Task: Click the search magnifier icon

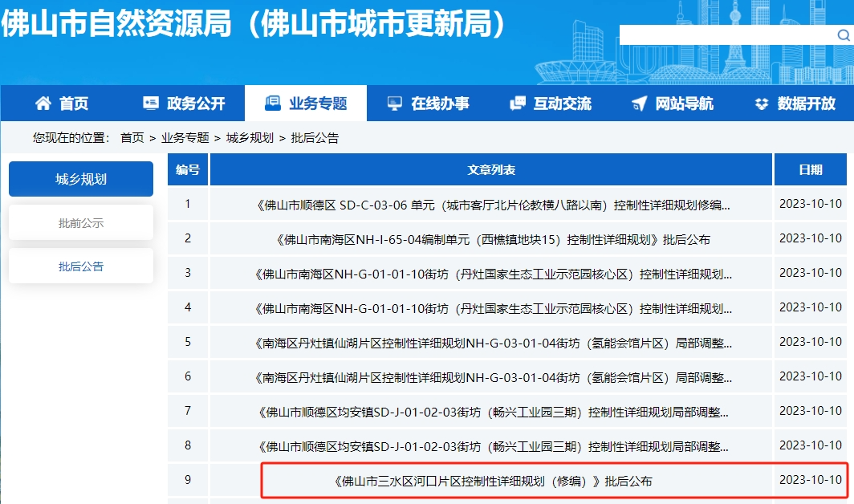Action: (844, 35)
